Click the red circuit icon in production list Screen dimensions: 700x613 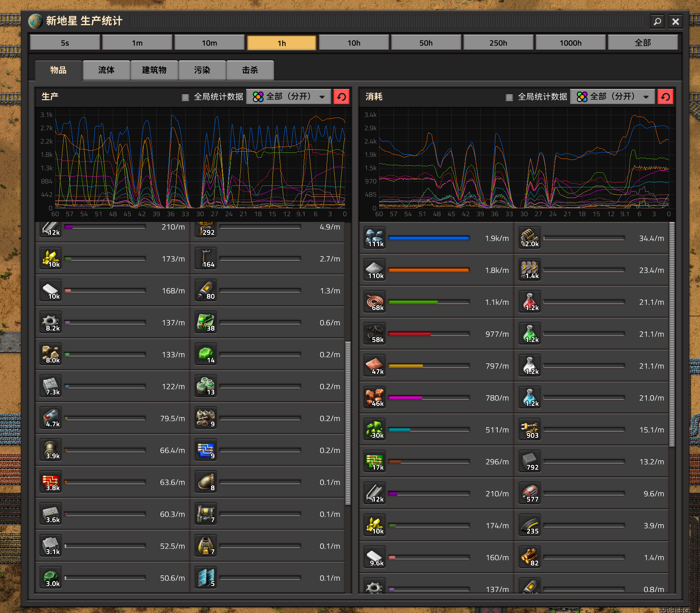[51, 482]
